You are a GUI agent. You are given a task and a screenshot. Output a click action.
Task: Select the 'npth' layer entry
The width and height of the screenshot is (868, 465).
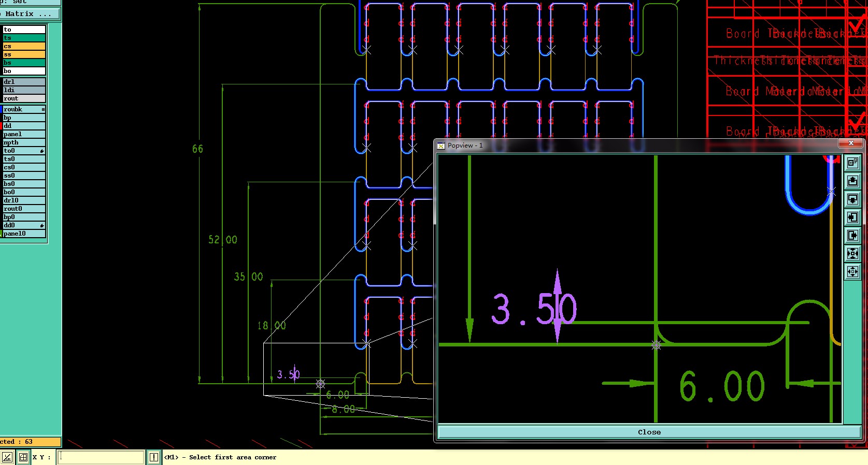pos(24,142)
